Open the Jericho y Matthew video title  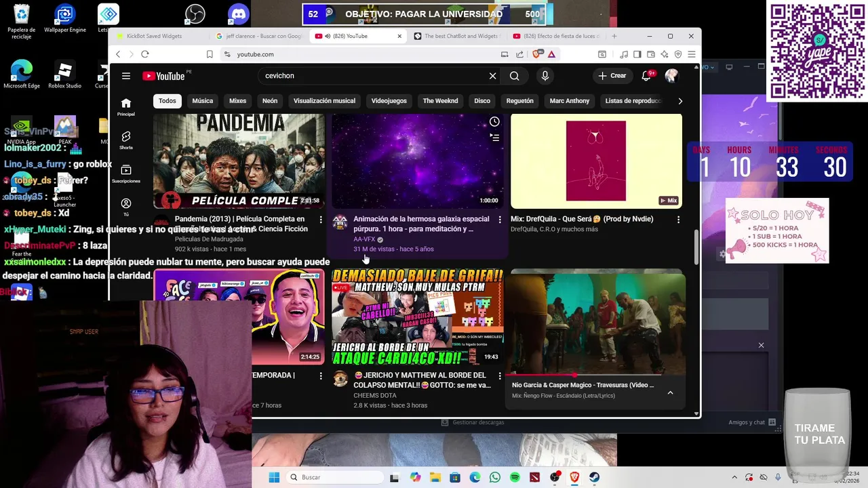pyautogui.click(x=422, y=380)
